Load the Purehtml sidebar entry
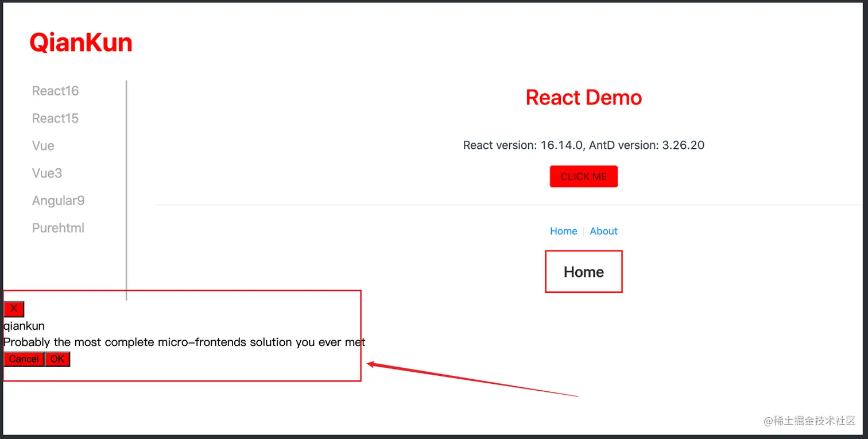 (59, 228)
